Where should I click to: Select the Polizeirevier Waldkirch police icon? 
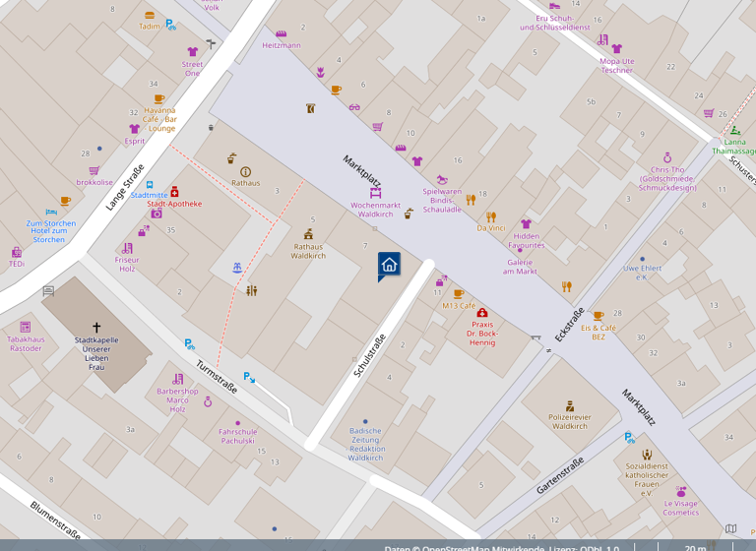[x=570, y=404]
